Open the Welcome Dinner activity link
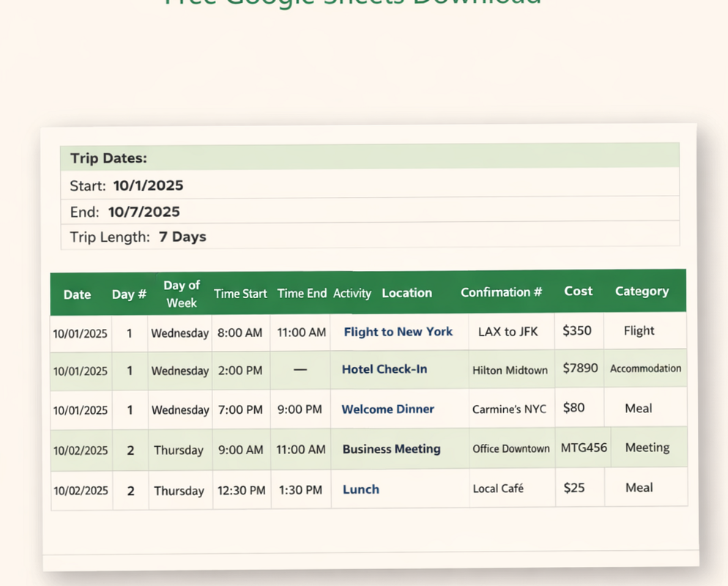This screenshot has height=586, width=728. tap(387, 409)
